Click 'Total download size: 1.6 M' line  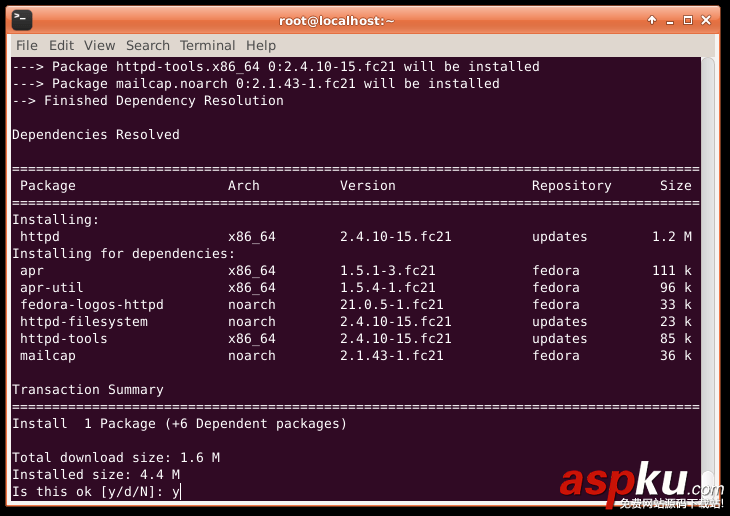tap(116, 458)
